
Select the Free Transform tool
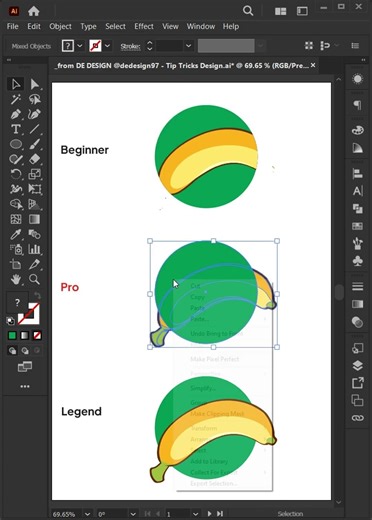(34, 189)
